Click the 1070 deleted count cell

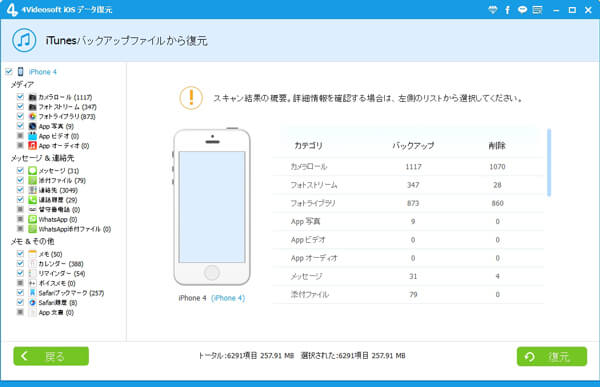pos(497,167)
